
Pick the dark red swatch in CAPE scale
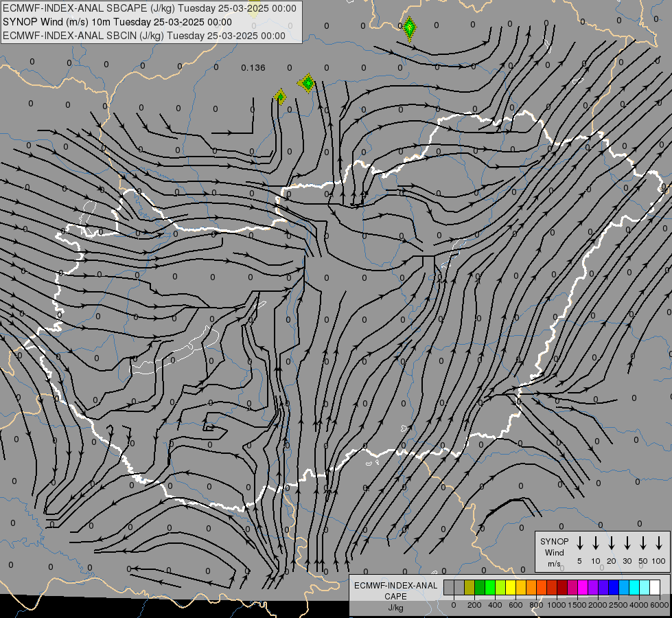click(562, 587)
